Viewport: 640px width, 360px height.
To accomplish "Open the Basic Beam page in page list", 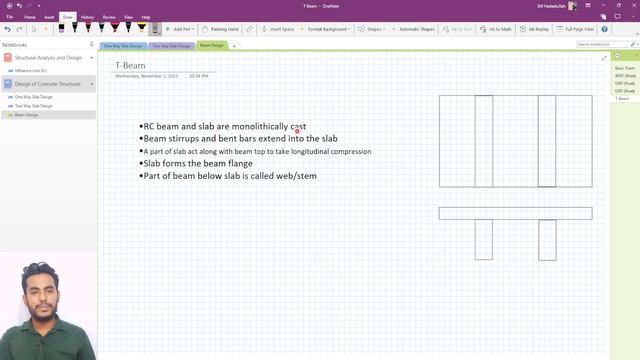I will pyautogui.click(x=625, y=68).
